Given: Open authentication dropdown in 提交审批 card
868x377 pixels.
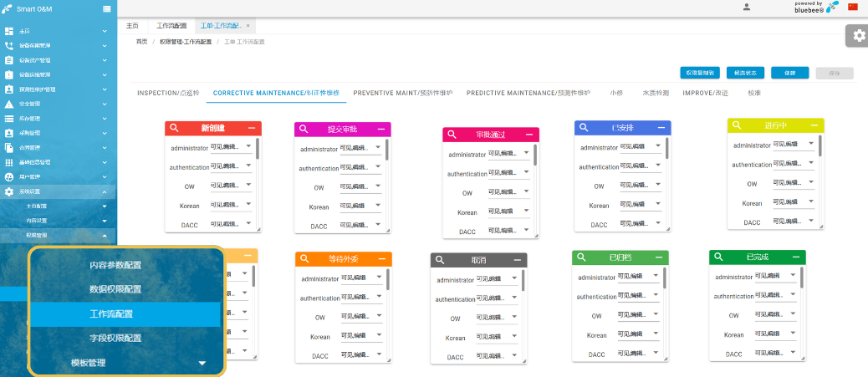Looking at the screenshot, I should 361,168.
